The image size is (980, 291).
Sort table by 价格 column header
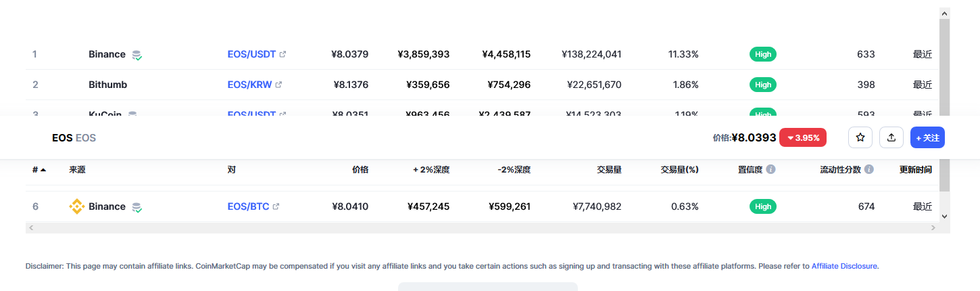pos(360,170)
